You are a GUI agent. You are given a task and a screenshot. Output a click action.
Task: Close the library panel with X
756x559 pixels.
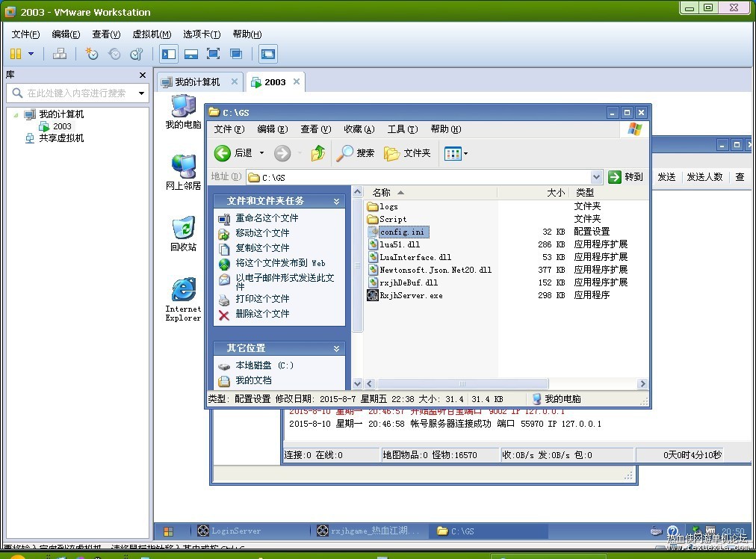142,75
